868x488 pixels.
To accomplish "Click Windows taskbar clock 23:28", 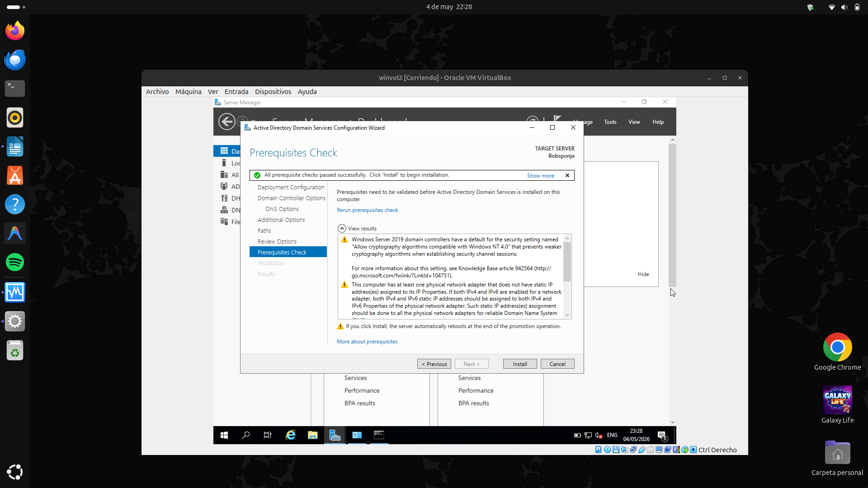I will [x=636, y=435].
